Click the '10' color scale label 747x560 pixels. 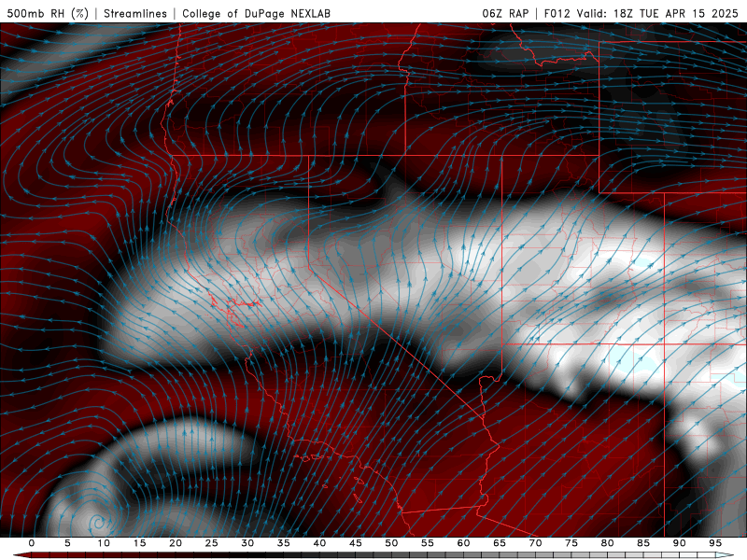(104, 543)
